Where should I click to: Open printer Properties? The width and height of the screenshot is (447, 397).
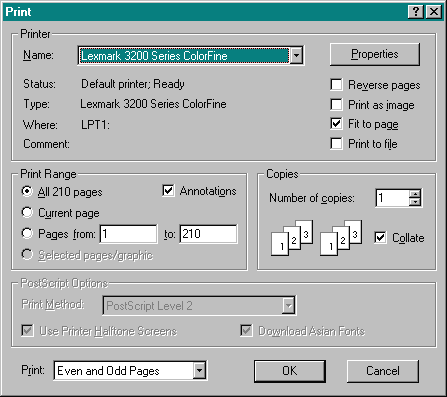pyautogui.click(x=375, y=54)
